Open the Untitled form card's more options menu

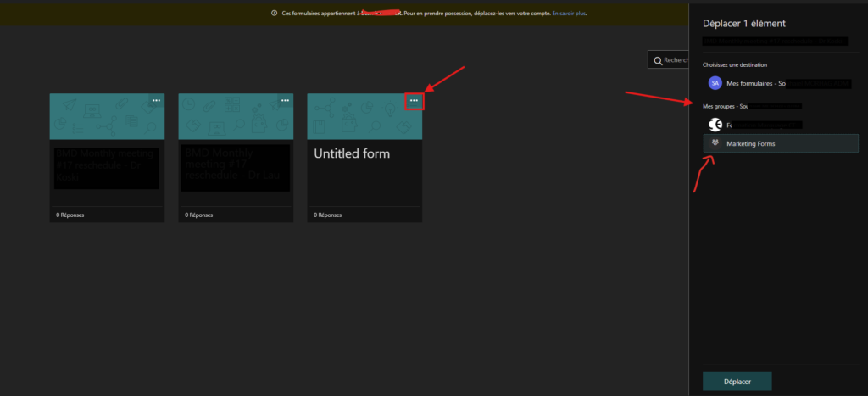(x=414, y=101)
